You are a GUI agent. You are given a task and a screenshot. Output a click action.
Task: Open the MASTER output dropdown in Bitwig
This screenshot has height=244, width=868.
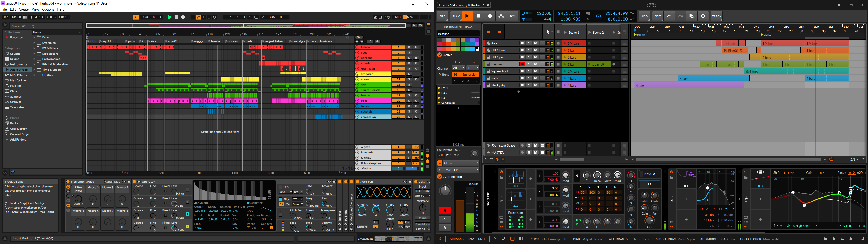click(x=458, y=170)
